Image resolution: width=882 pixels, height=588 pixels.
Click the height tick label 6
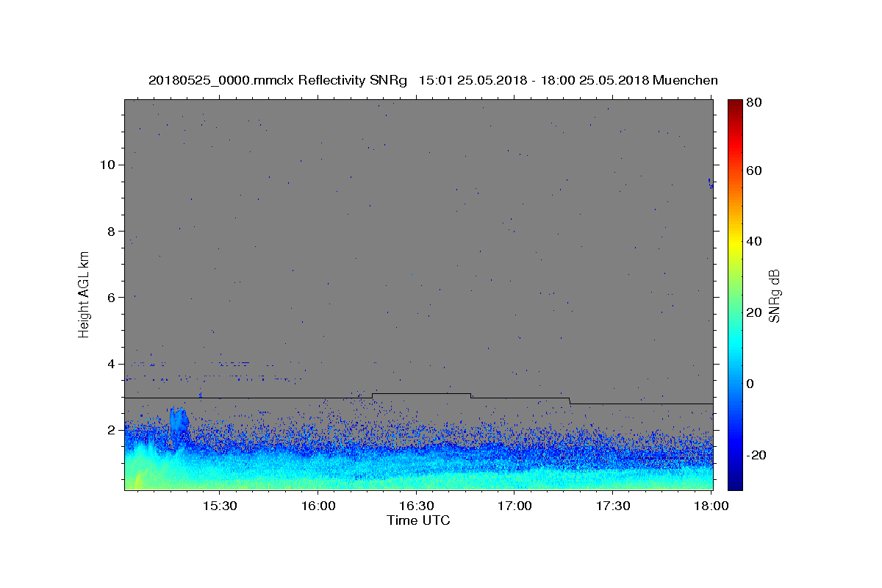[x=112, y=297]
